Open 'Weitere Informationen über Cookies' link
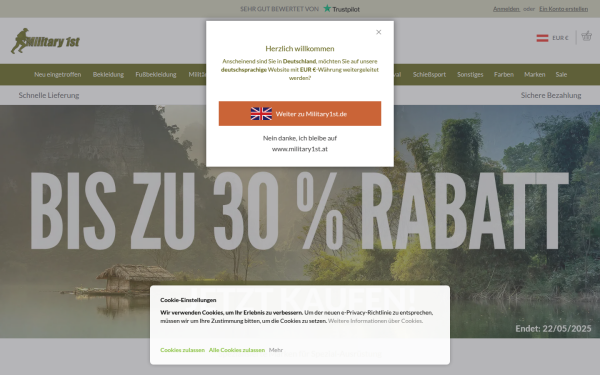Viewport: 600px width, 375px height. (375, 321)
